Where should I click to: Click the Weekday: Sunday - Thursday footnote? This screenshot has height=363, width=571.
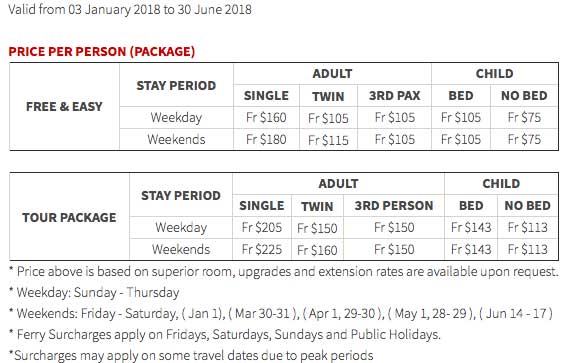[94, 292]
